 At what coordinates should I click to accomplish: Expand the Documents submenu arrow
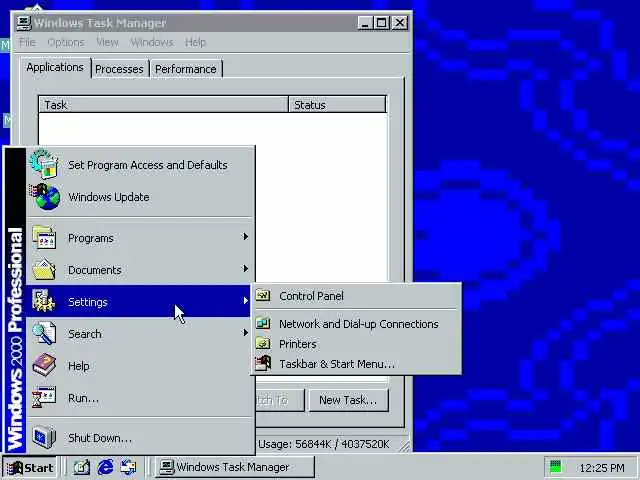245,269
